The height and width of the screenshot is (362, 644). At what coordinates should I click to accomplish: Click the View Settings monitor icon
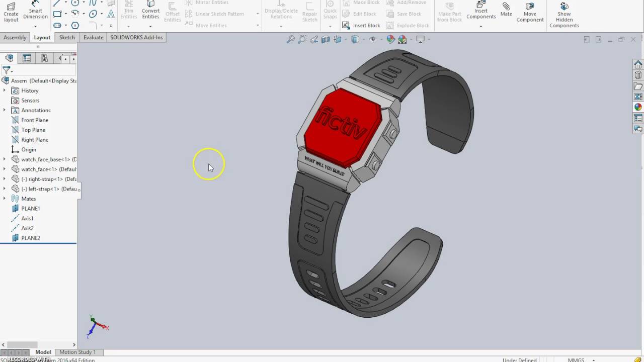pyautogui.click(x=420, y=39)
